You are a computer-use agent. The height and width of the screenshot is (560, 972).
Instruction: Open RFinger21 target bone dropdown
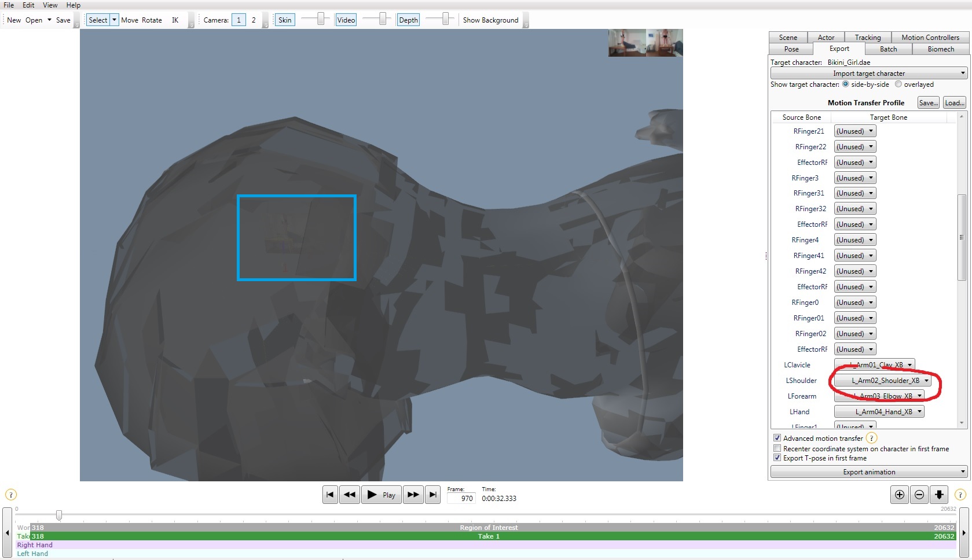pos(854,131)
